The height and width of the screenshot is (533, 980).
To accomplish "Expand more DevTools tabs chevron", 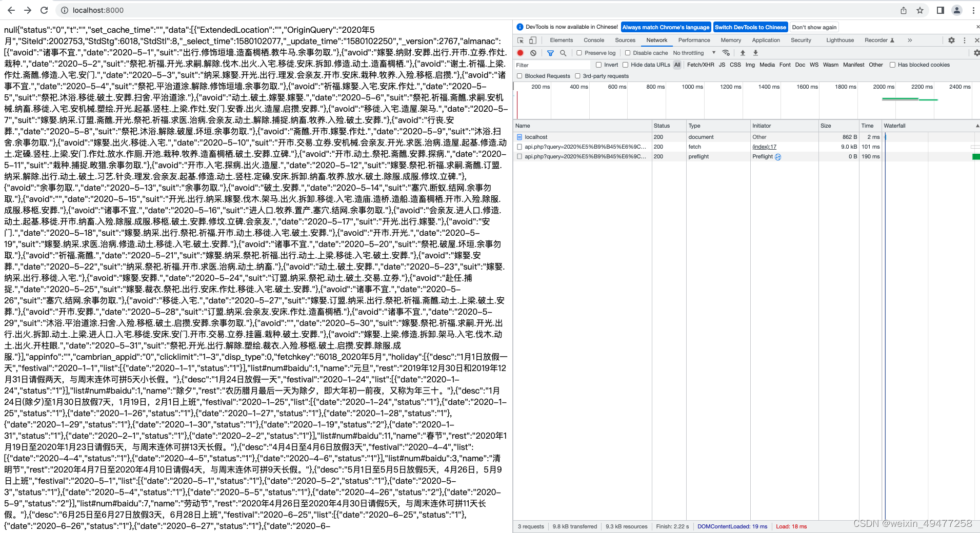I will click(910, 40).
